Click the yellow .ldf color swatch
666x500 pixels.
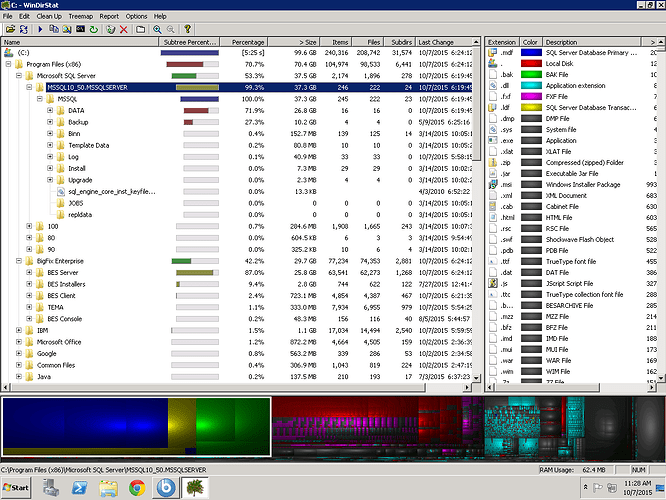click(531, 107)
